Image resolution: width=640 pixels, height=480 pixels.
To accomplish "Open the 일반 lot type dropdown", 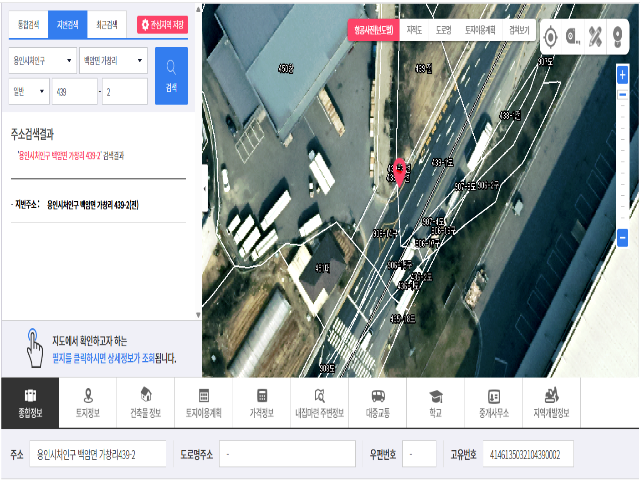I will tap(28, 92).
